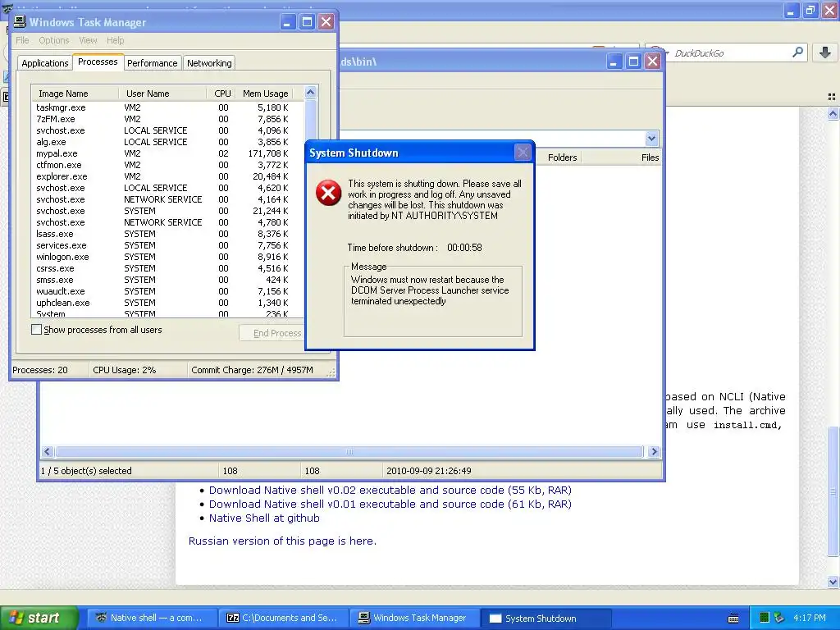Click the Task Manager title bar icon
The image size is (840, 630).
pyautogui.click(x=20, y=22)
